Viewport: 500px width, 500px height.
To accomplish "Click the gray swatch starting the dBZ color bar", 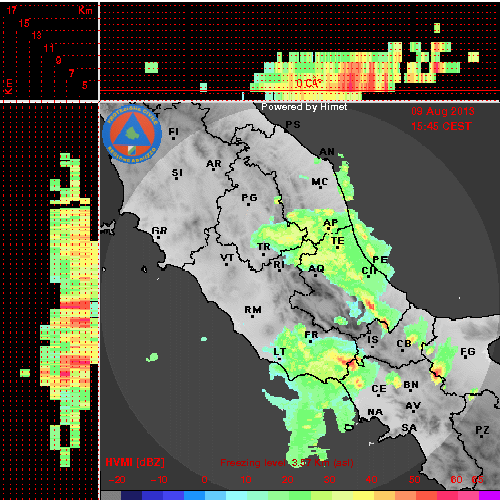I will (111, 495).
